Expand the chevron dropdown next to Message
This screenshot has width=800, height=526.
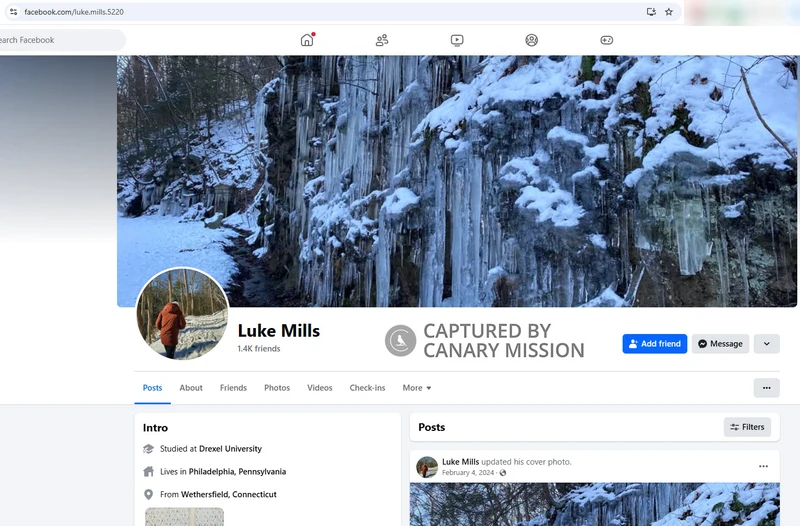coord(766,344)
